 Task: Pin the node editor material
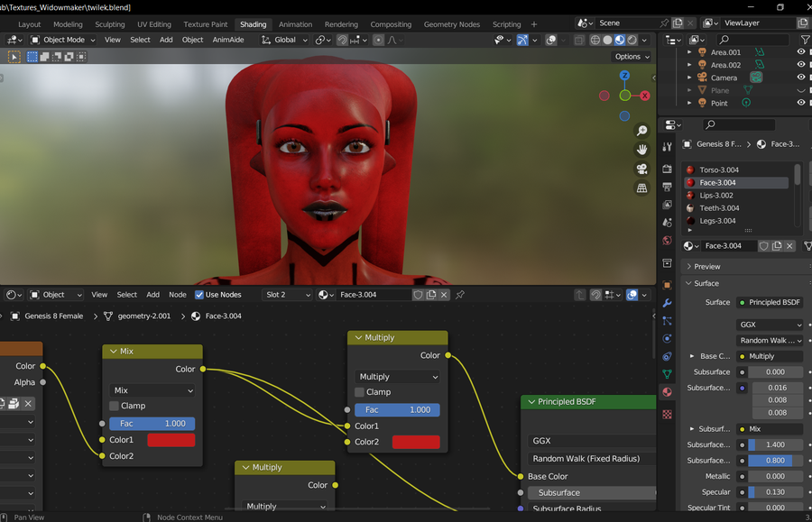pos(460,295)
